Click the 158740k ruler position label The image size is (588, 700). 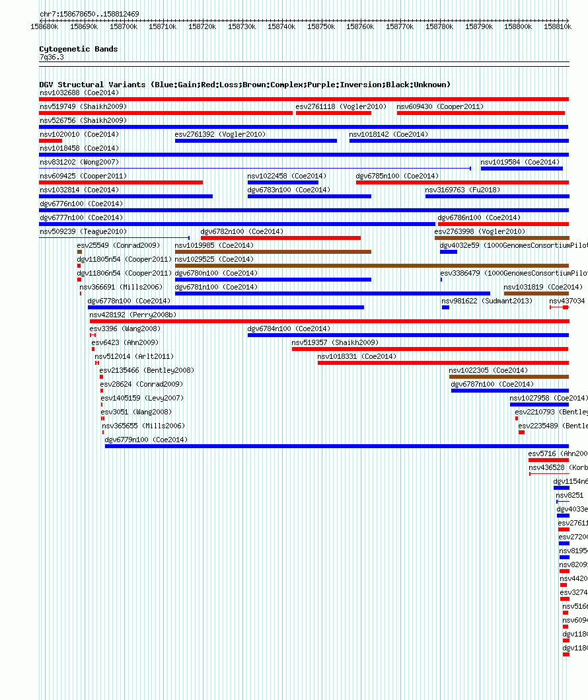(281, 27)
